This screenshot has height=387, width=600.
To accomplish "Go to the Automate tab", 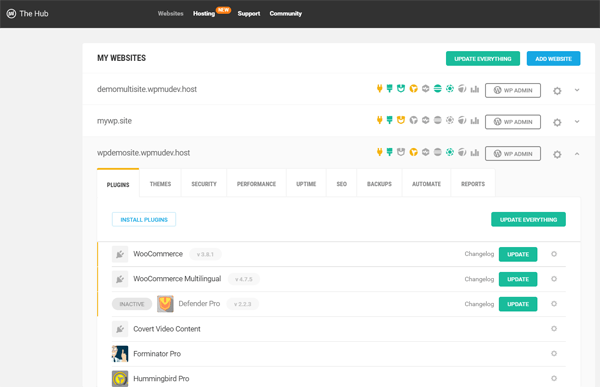I will (426, 184).
